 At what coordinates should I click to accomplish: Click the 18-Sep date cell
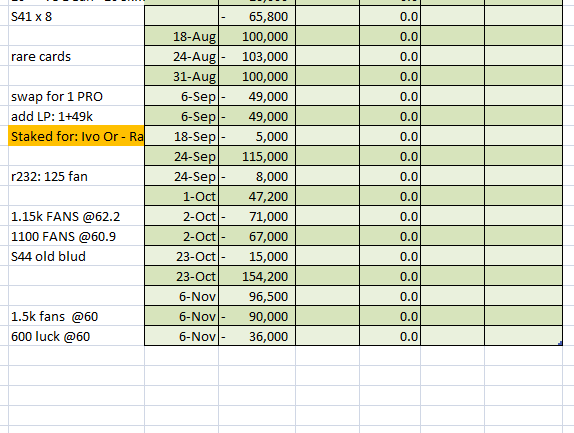tap(182, 136)
